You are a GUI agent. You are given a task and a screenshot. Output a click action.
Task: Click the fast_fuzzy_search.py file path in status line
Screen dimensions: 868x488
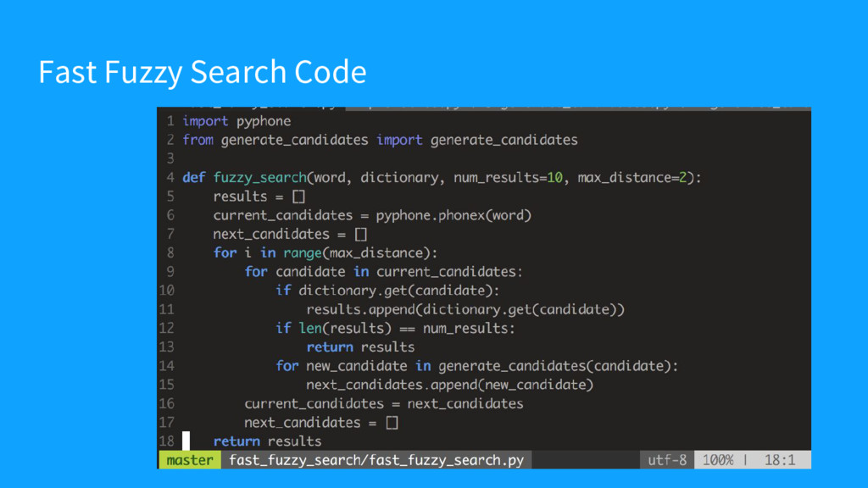[x=376, y=460]
